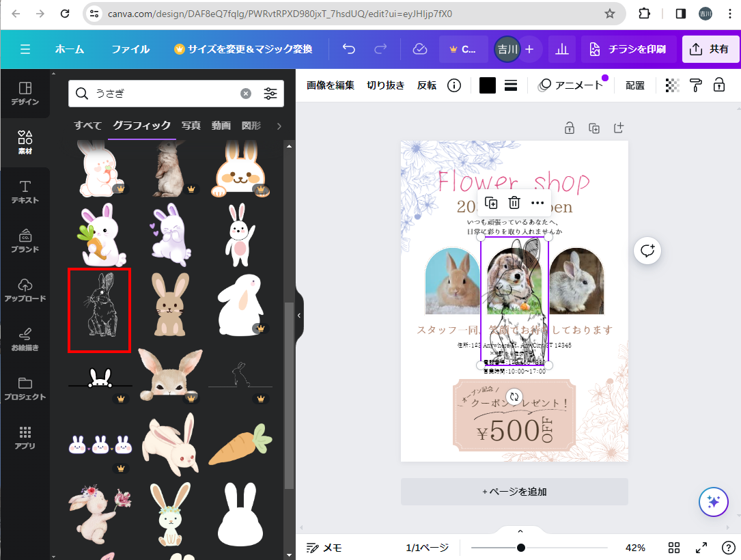Open the add comment bubble icon
Image resolution: width=741 pixels, height=560 pixels.
[647, 251]
